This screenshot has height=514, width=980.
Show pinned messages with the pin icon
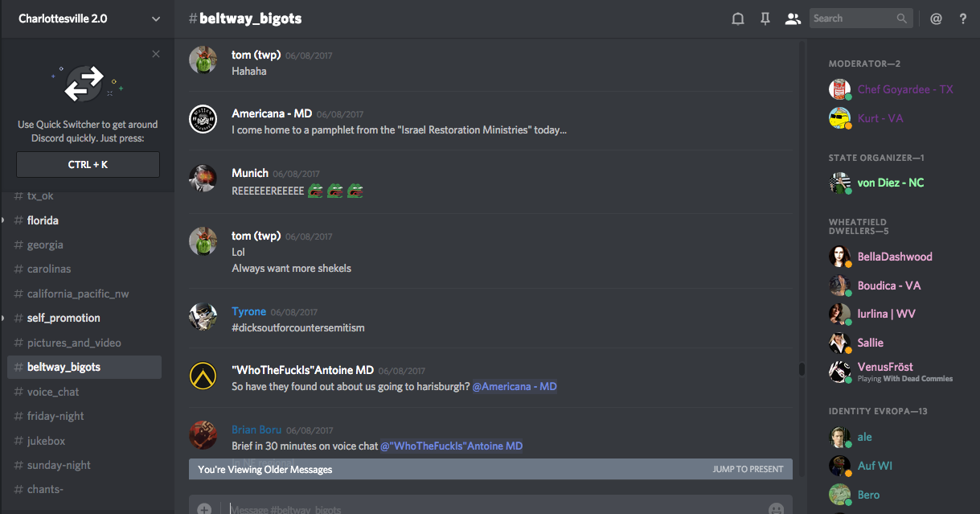pyautogui.click(x=765, y=19)
